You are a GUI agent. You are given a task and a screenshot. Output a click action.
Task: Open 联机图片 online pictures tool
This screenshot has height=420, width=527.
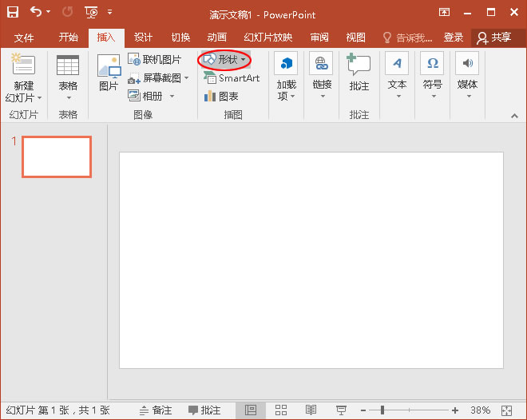(x=155, y=60)
